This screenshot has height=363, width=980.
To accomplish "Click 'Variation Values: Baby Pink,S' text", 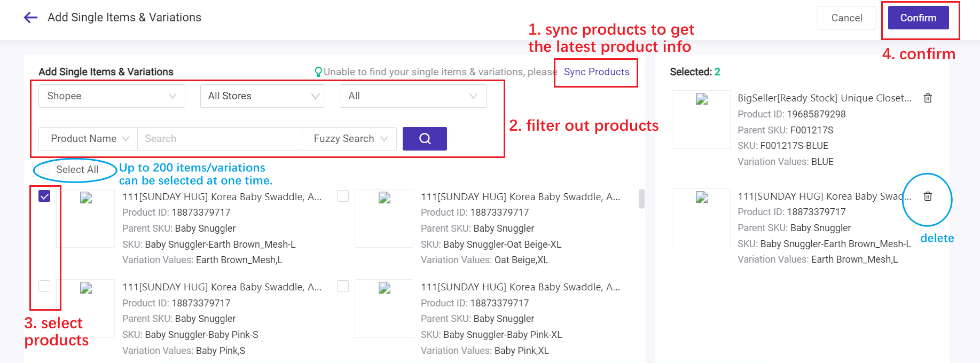I will tap(184, 351).
